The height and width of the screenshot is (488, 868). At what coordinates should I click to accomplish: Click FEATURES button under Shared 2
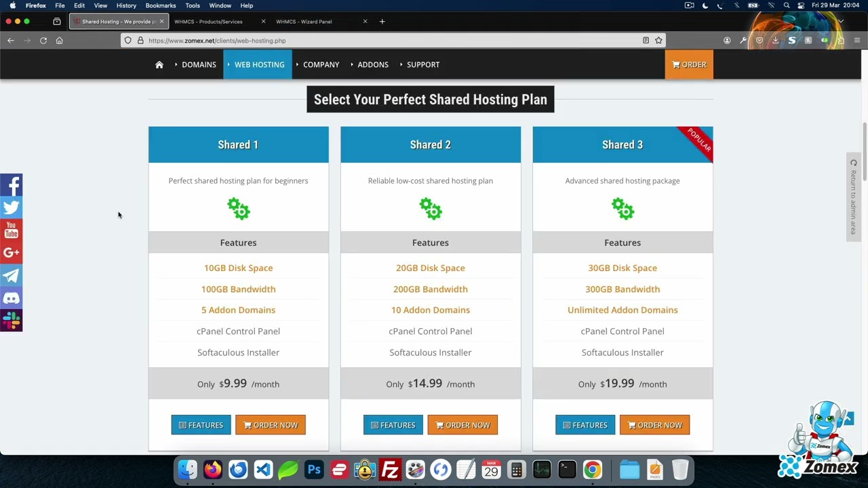click(393, 425)
